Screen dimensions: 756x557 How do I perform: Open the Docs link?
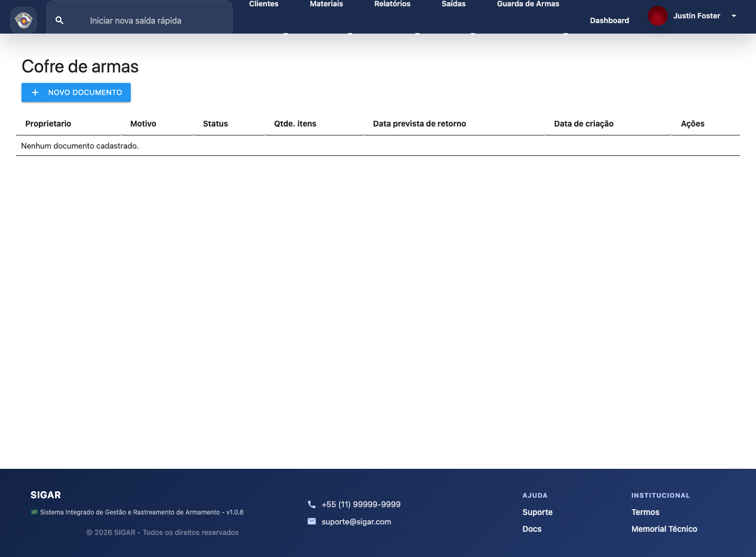coord(532,529)
